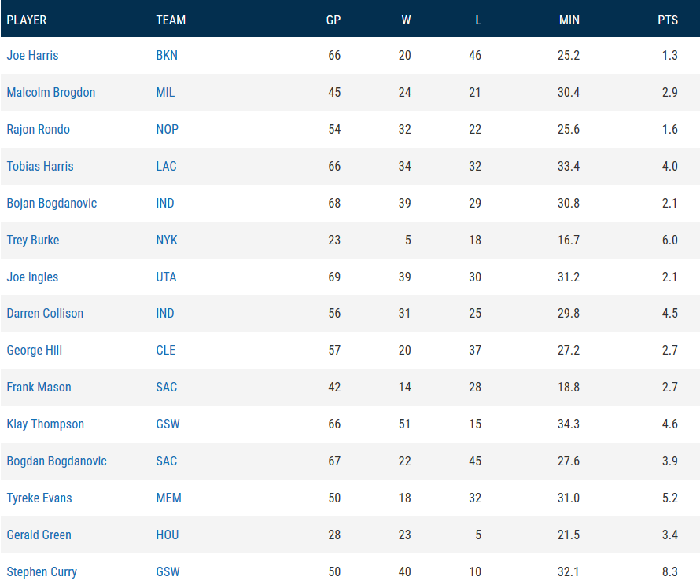Screen dimensions: 700x588
Task: Open Rajon Rondo's player page
Action: (x=38, y=130)
